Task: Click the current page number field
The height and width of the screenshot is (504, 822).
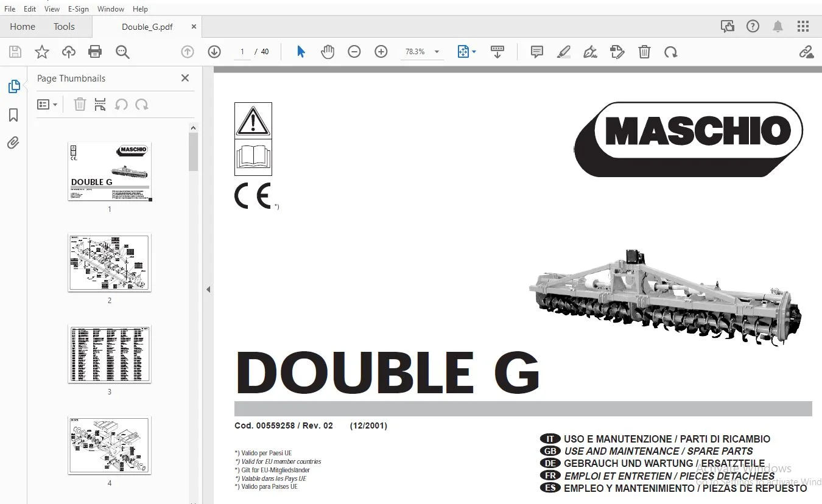Action: click(x=242, y=52)
